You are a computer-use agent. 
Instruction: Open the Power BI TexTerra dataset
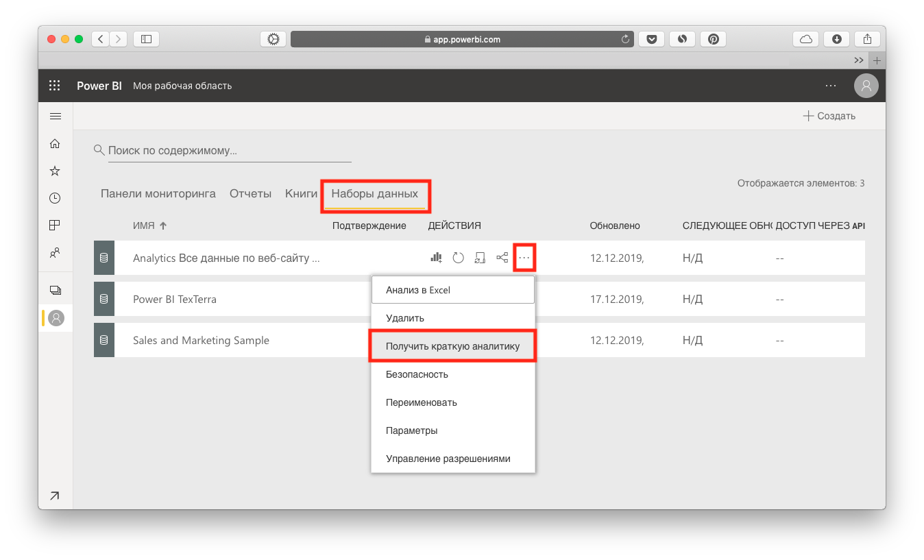pyautogui.click(x=175, y=300)
